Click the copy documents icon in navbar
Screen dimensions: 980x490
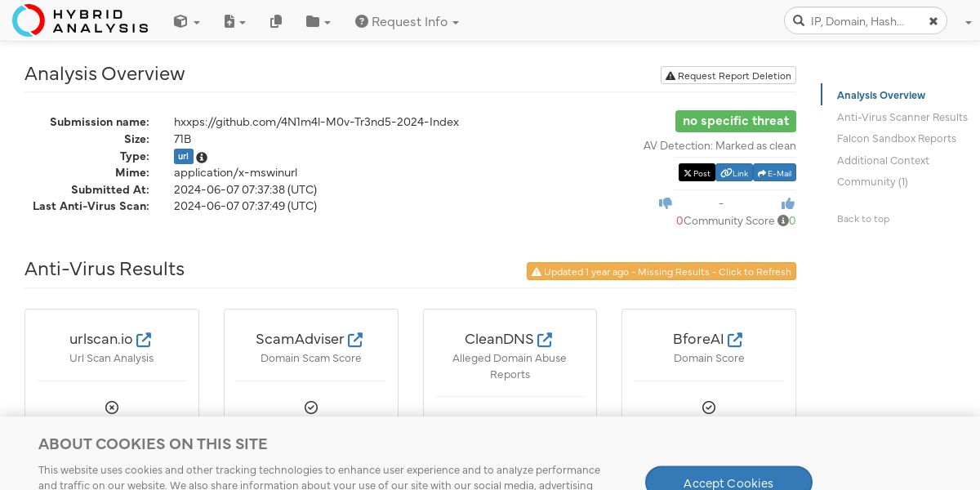click(x=276, y=22)
